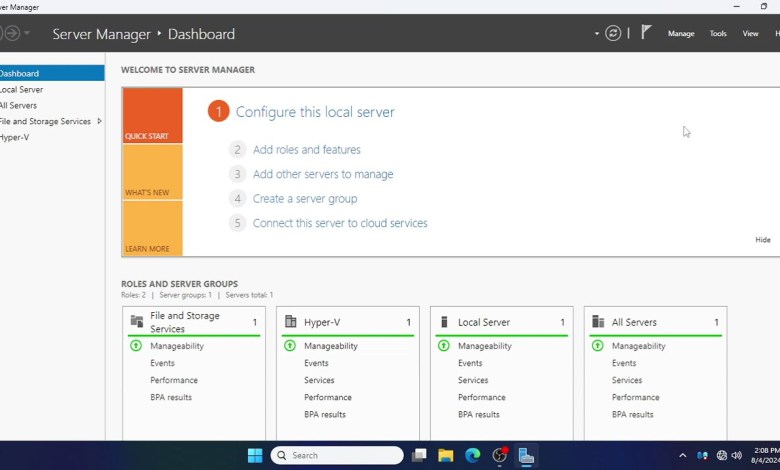Click the Refresh dashboard icon in header
The height and width of the screenshot is (470, 780).
coord(613,33)
